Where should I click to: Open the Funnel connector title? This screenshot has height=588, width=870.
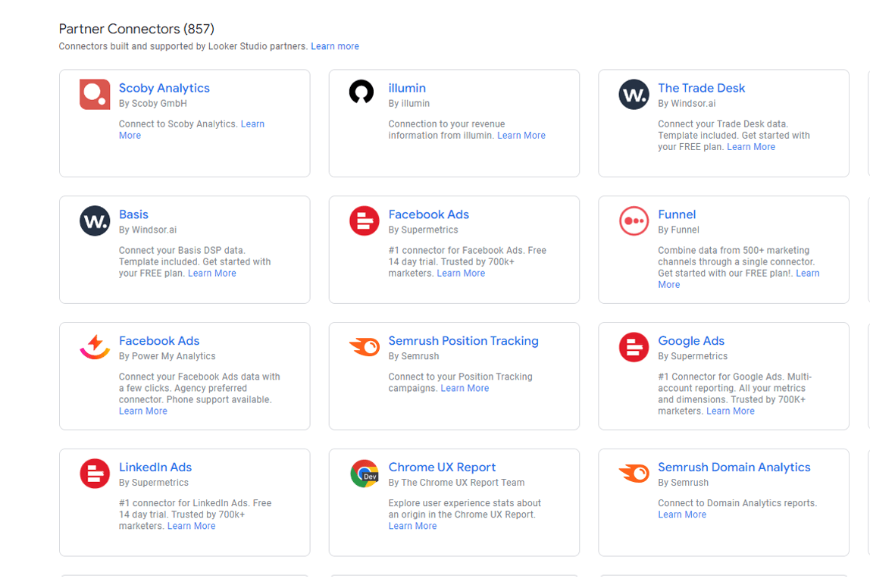pos(677,214)
